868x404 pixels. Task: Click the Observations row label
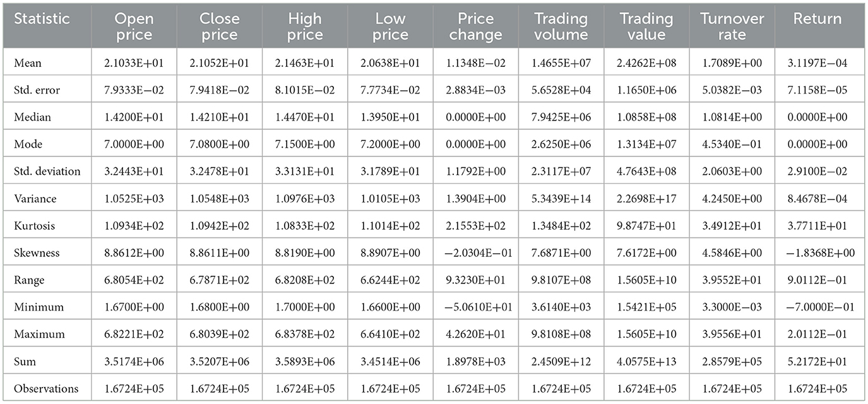(x=47, y=389)
